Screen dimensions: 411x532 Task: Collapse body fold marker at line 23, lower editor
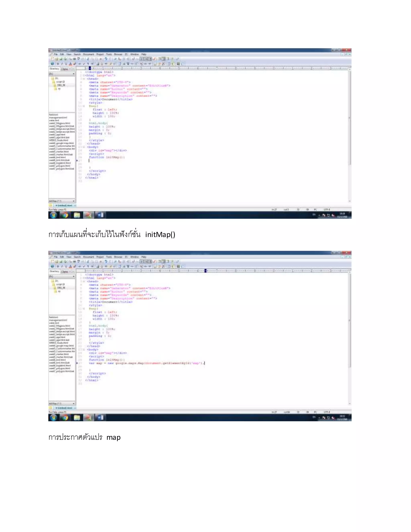click(83, 350)
